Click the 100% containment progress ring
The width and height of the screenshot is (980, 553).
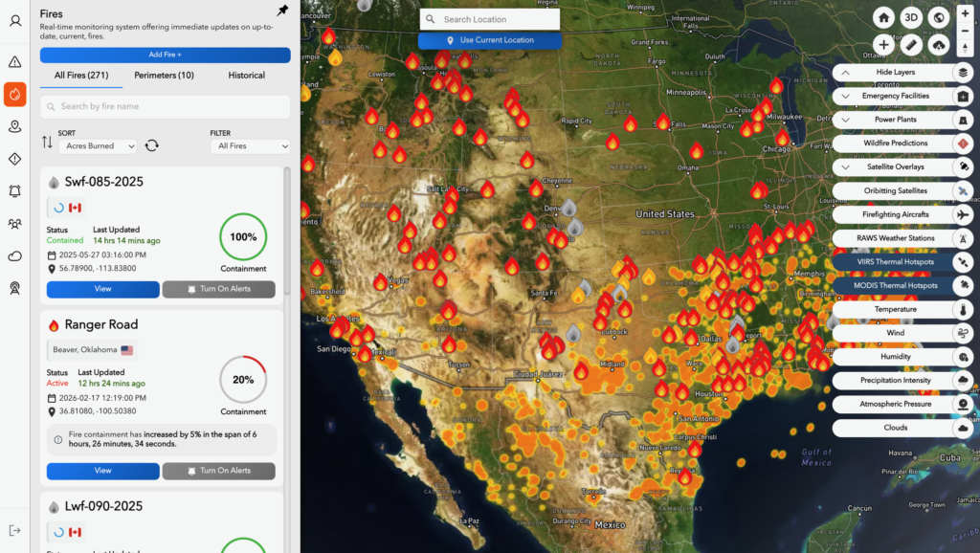coord(243,237)
